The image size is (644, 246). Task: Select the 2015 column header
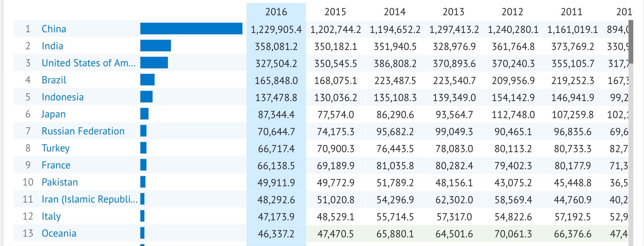[335, 12]
